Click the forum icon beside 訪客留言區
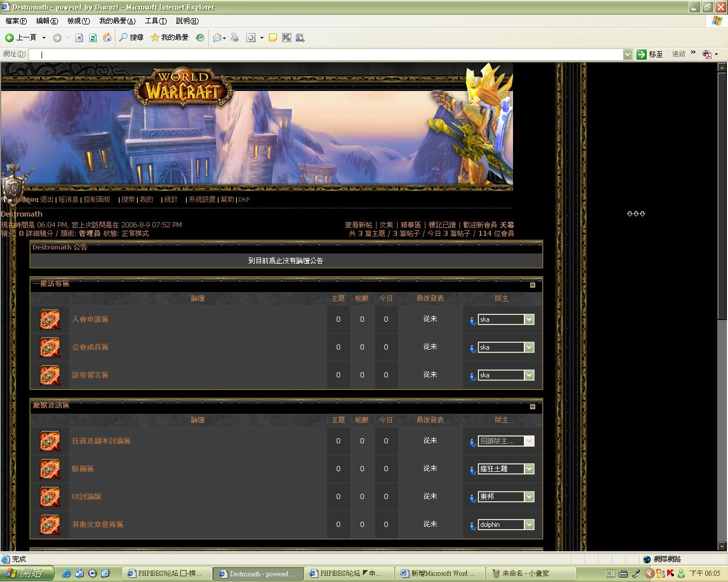728x582 pixels. click(x=50, y=375)
